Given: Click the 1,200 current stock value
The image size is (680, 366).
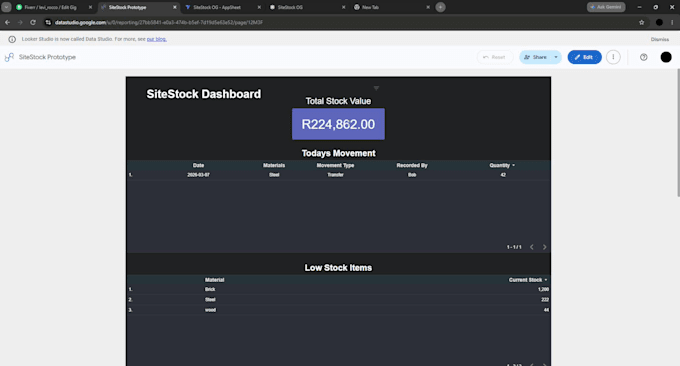Looking at the screenshot, I should 543,289.
